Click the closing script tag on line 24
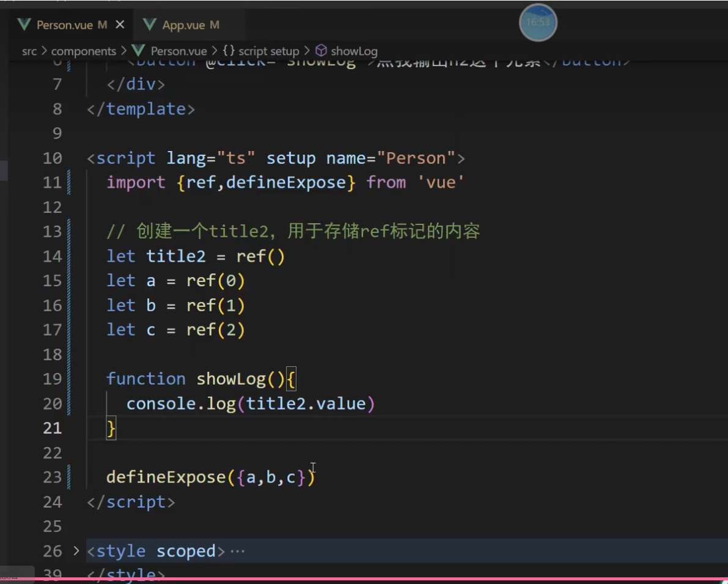This screenshot has height=584, width=728. tap(131, 502)
